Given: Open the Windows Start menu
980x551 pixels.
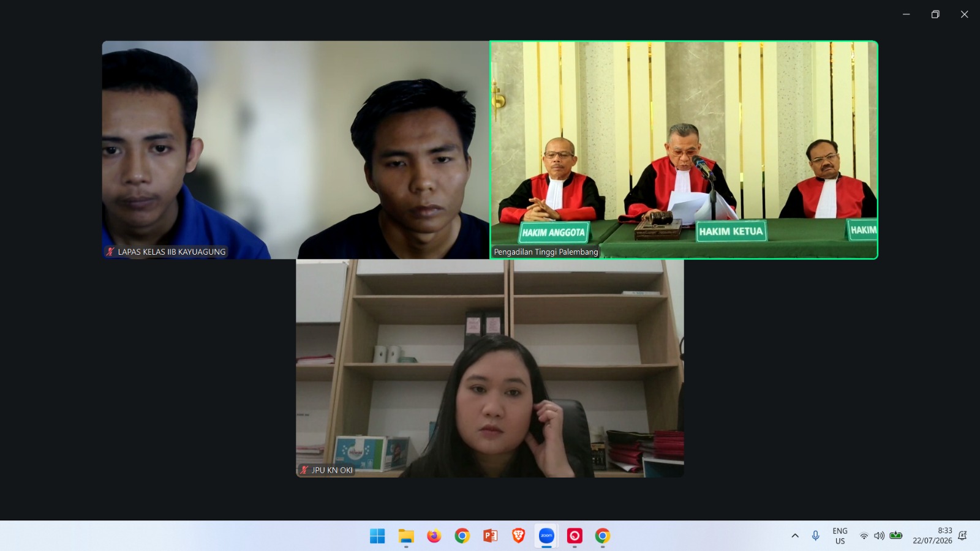Looking at the screenshot, I should (377, 536).
